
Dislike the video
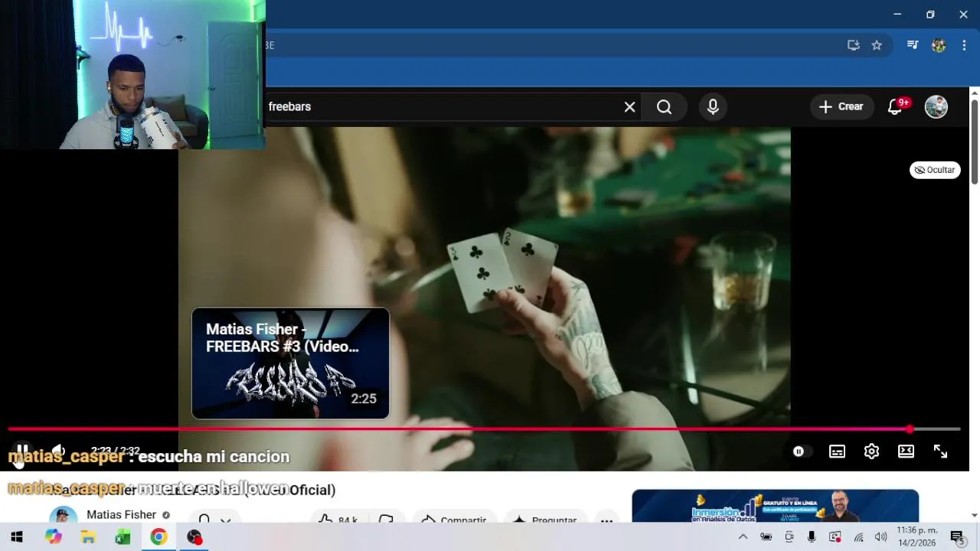386,520
